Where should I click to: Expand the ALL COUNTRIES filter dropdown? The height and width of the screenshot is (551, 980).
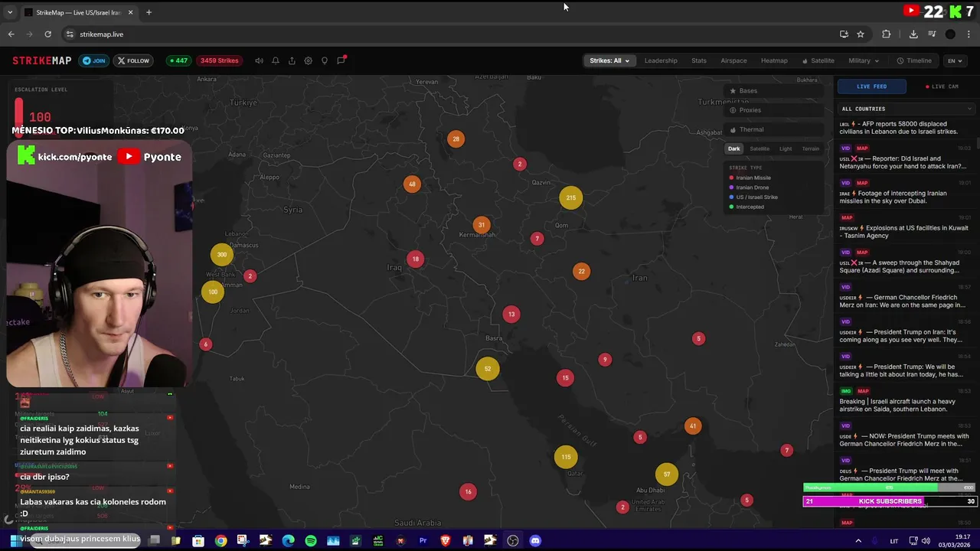coord(906,109)
